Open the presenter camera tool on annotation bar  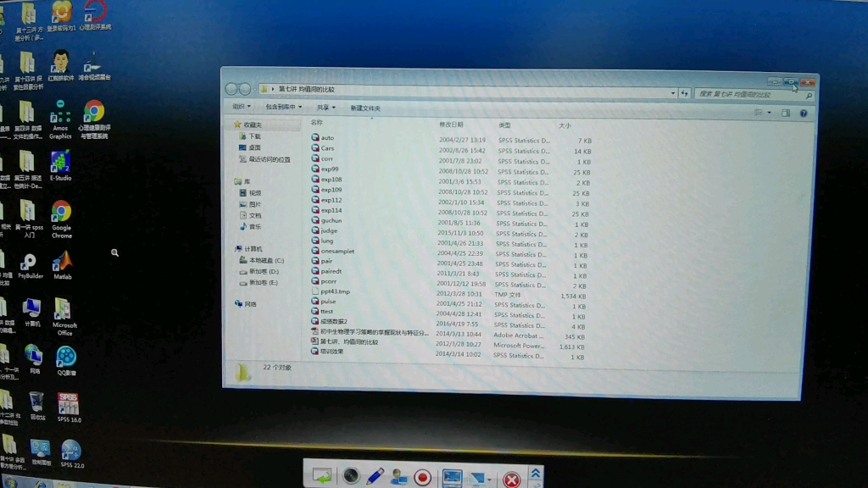(x=398, y=477)
